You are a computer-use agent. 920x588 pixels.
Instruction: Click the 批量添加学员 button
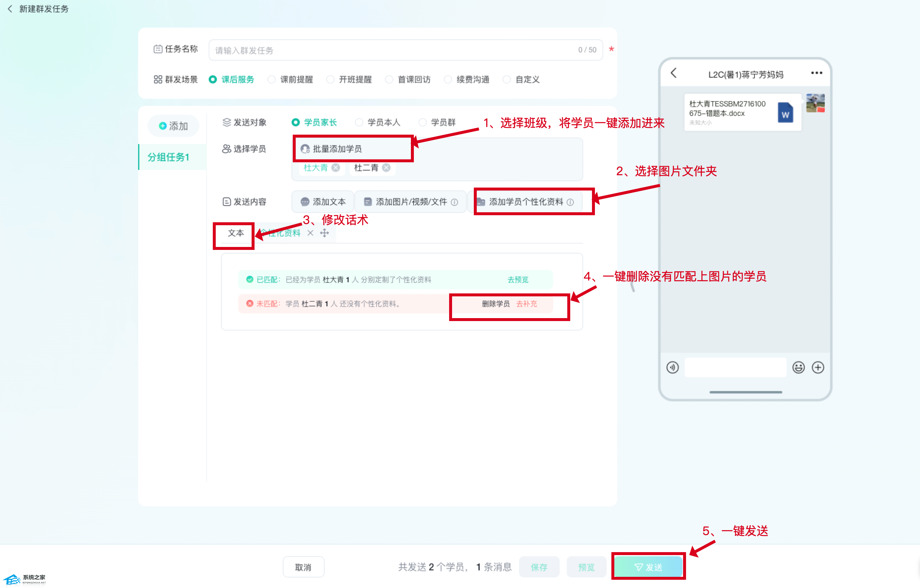point(331,149)
